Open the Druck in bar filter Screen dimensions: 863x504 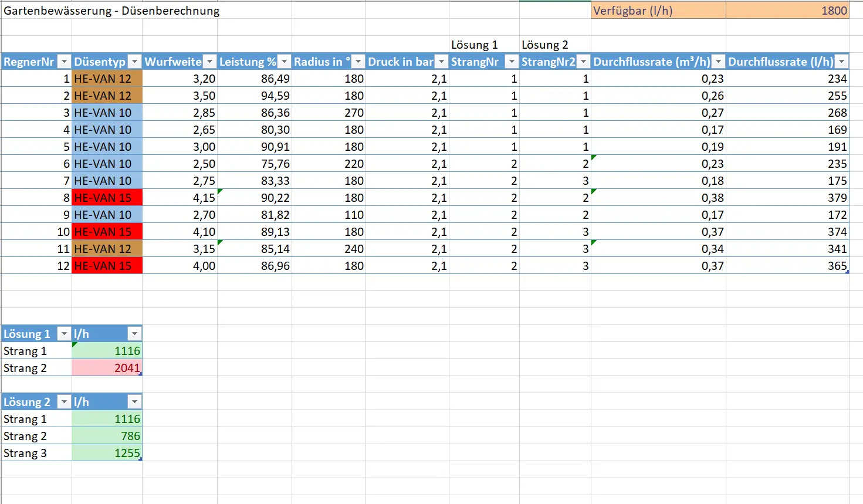441,62
